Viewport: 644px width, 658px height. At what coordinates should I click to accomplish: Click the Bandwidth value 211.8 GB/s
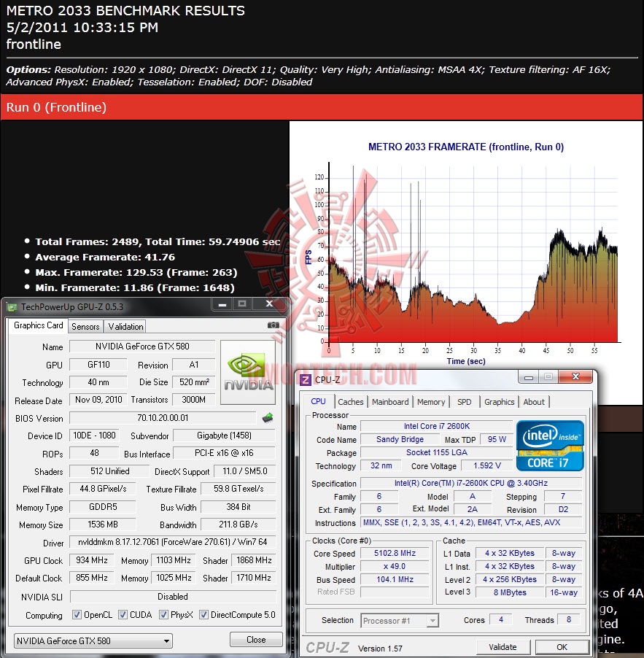click(238, 525)
